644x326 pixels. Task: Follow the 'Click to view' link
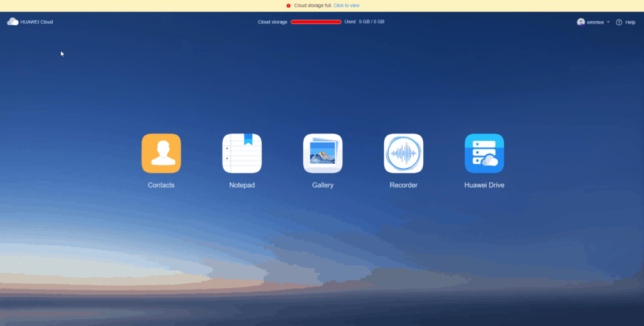click(x=347, y=6)
